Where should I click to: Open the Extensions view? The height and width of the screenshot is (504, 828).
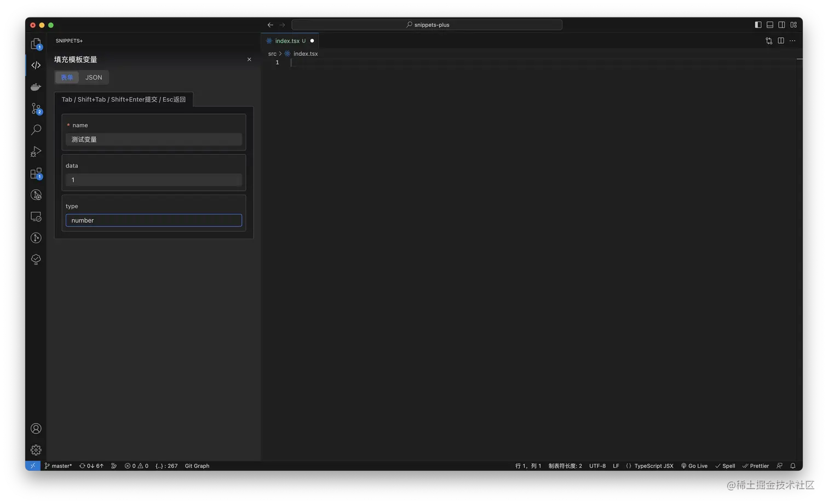(x=36, y=173)
